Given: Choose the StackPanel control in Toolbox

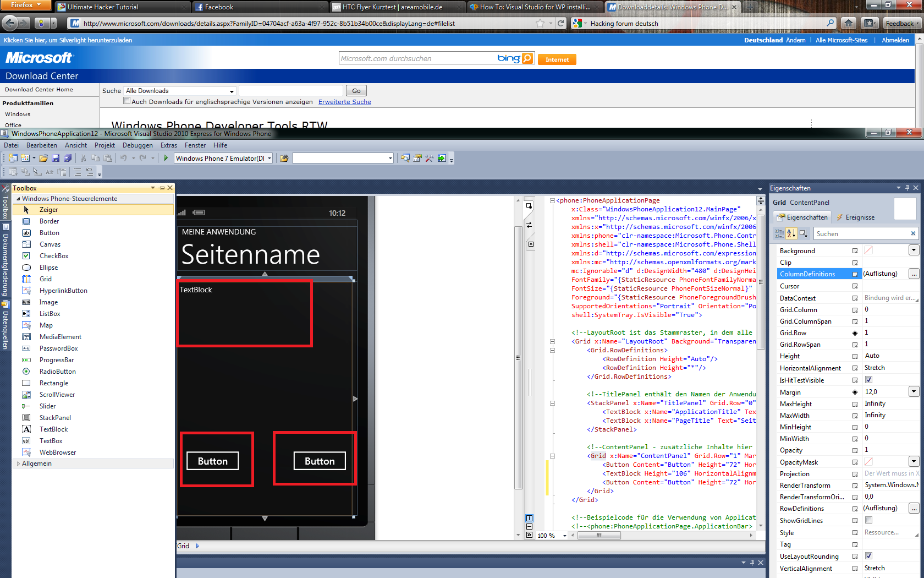Looking at the screenshot, I should click(92, 418).
